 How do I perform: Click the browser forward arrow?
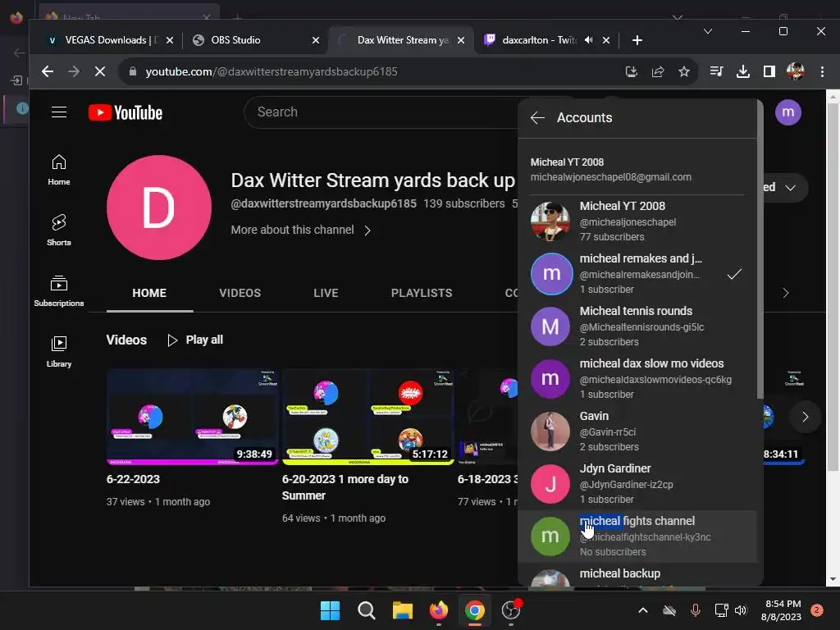point(73,71)
